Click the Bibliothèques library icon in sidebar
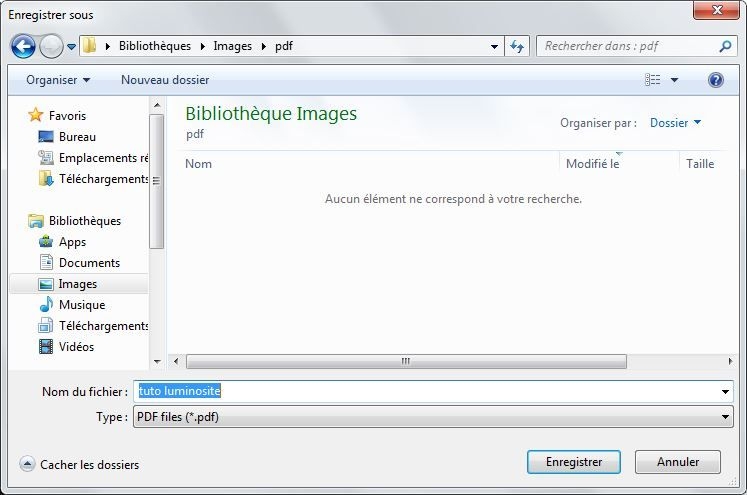Viewport: 747px width, 495px height. click(x=36, y=221)
